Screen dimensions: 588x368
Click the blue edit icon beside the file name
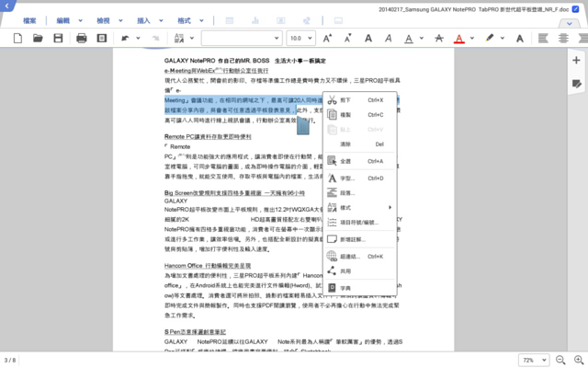point(576,9)
